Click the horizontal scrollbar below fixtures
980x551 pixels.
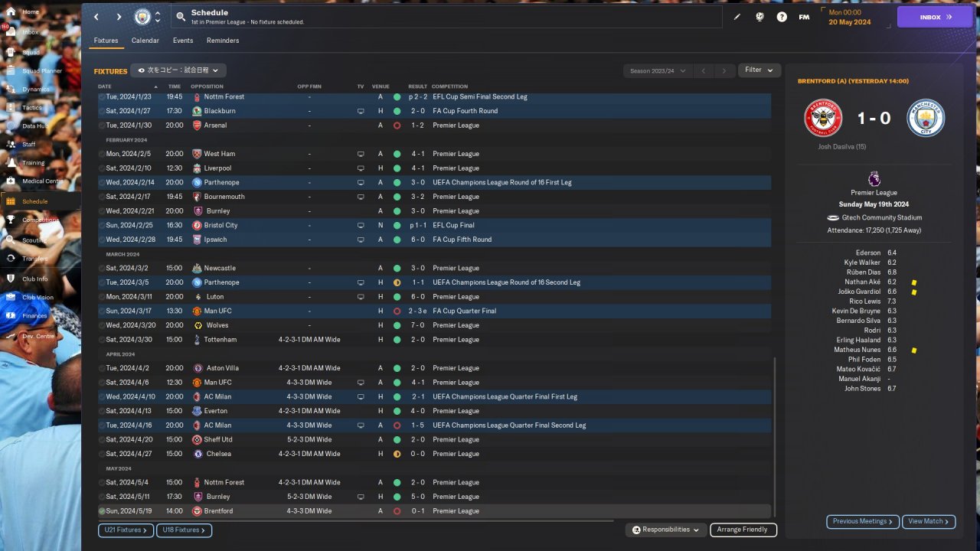point(356,521)
